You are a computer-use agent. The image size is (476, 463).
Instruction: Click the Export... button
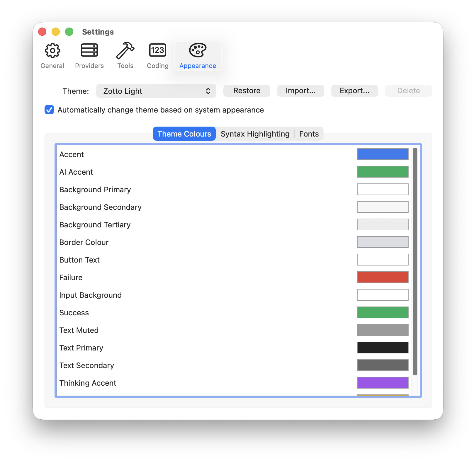pyautogui.click(x=354, y=91)
